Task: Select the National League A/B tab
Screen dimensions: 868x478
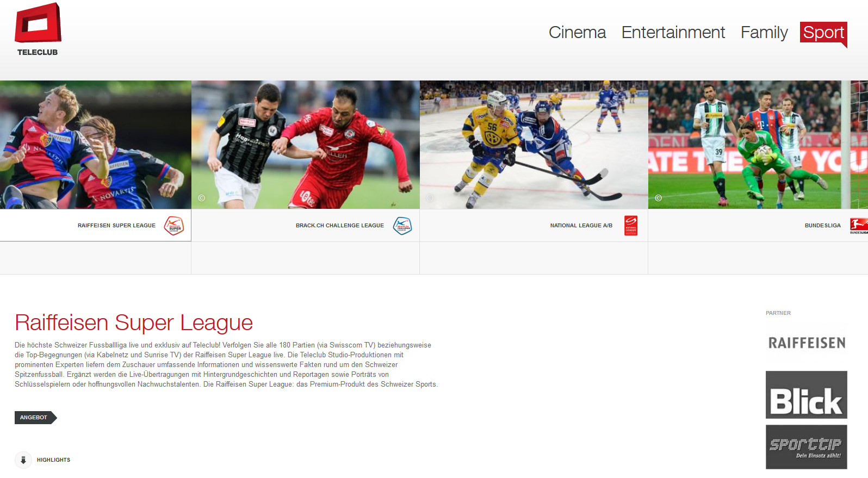Action: click(534, 225)
